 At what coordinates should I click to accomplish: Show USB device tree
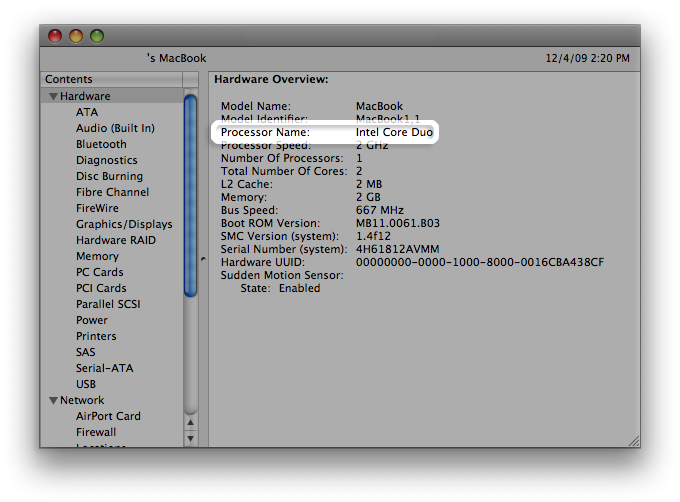[86, 385]
